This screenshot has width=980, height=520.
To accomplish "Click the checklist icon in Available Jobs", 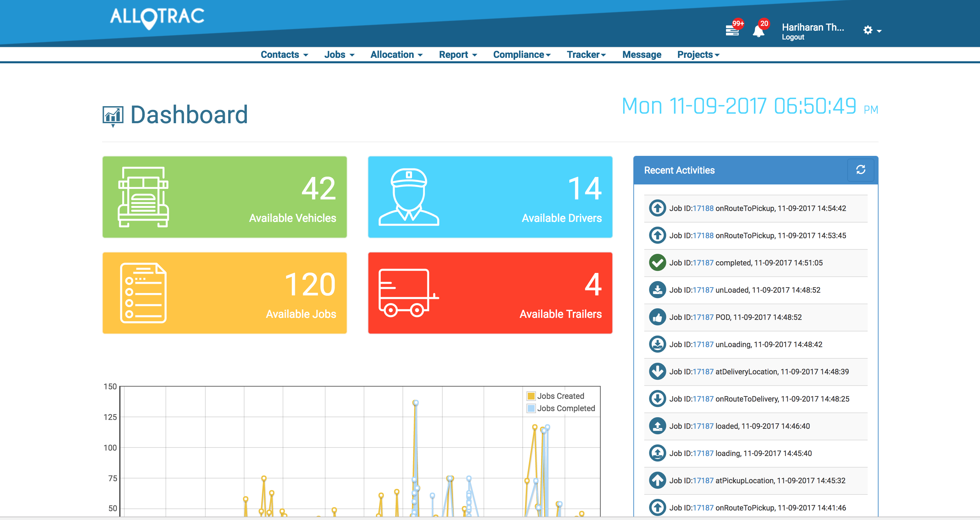I will click(x=143, y=293).
